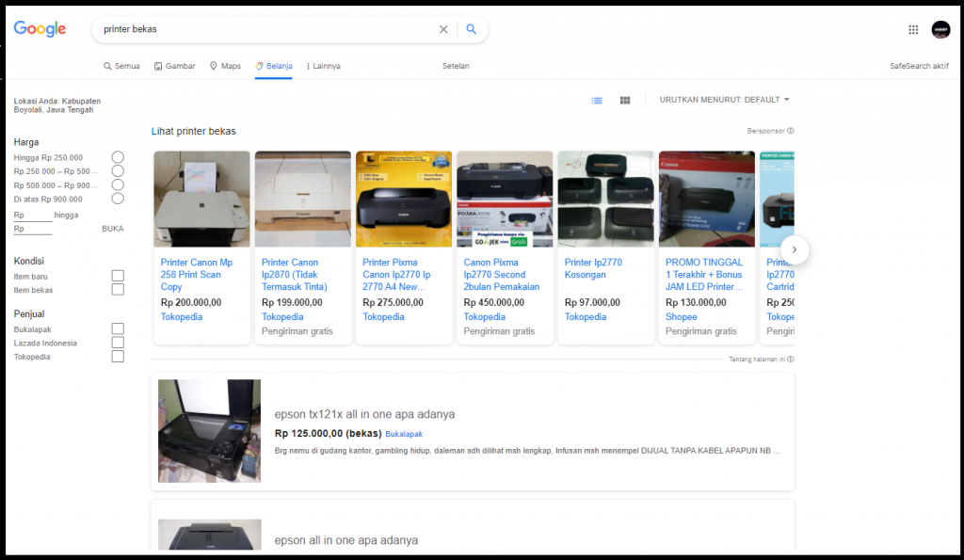Viewport: 964px width, 560px height.
Task: Open the Urutkan Menurut sort dropdown
Action: 724,100
